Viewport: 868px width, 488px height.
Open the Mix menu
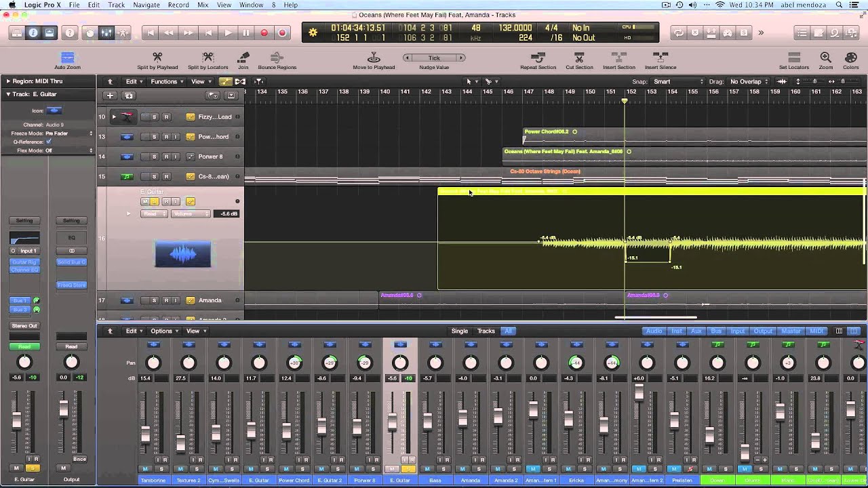tap(203, 5)
